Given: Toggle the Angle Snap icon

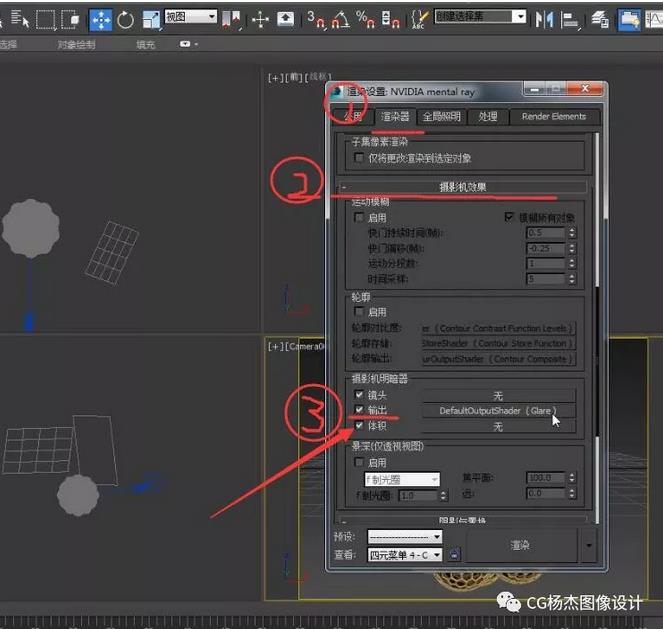Looking at the screenshot, I should pyautogui.click(x=341, y=19).
